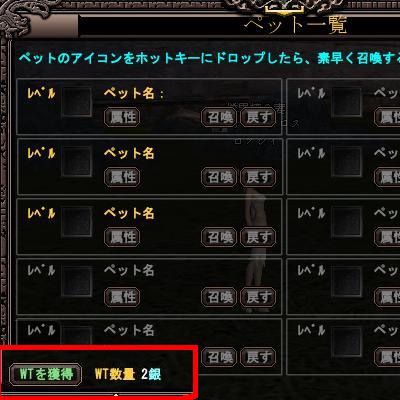Click 召喚 in the second pet row

click(219, 177)
